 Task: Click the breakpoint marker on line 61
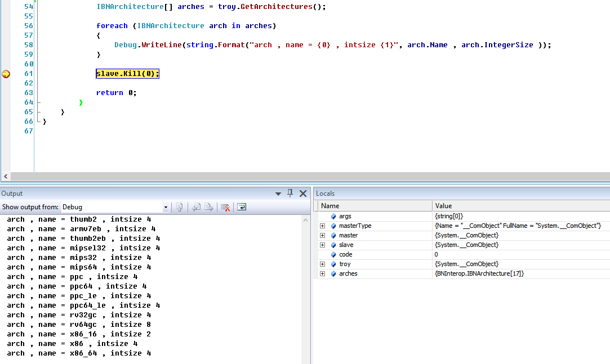[6, 74]
